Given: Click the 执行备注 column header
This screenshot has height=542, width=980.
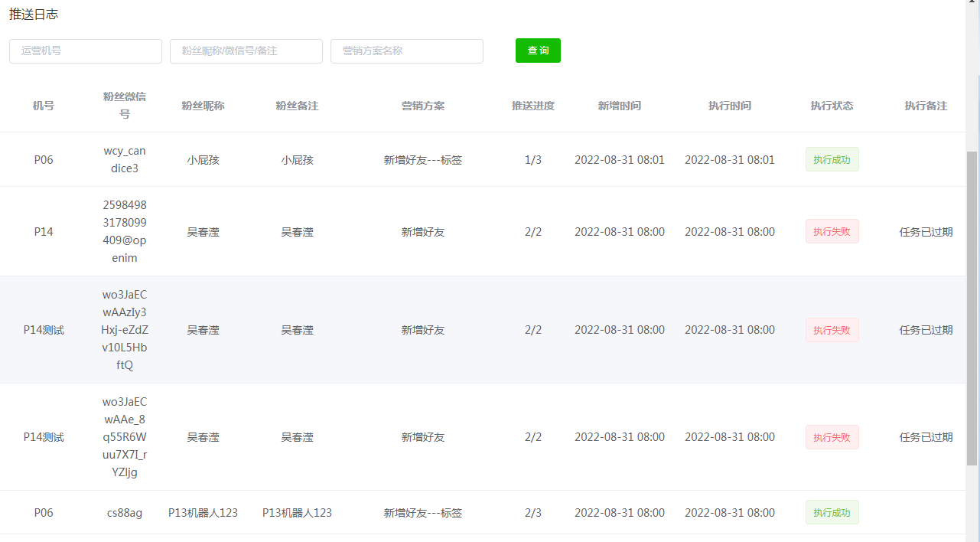Looking at the screenshot, I should 926,106.
